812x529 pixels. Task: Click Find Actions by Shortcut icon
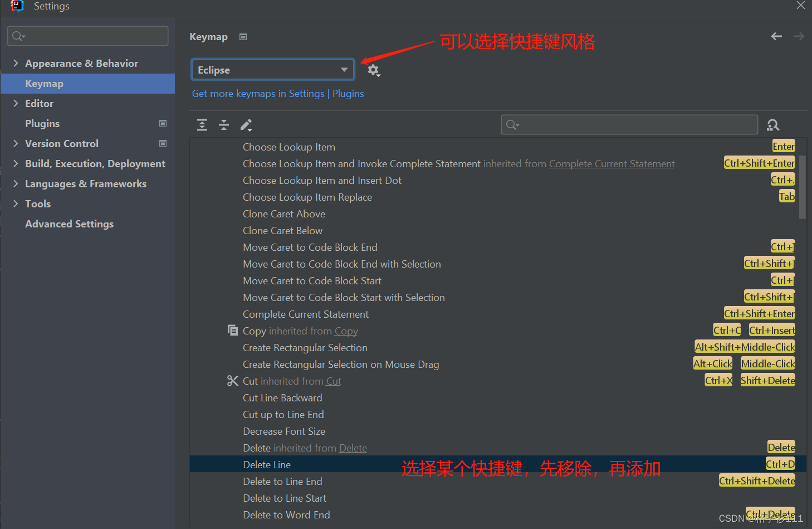[x=773, y=125]
